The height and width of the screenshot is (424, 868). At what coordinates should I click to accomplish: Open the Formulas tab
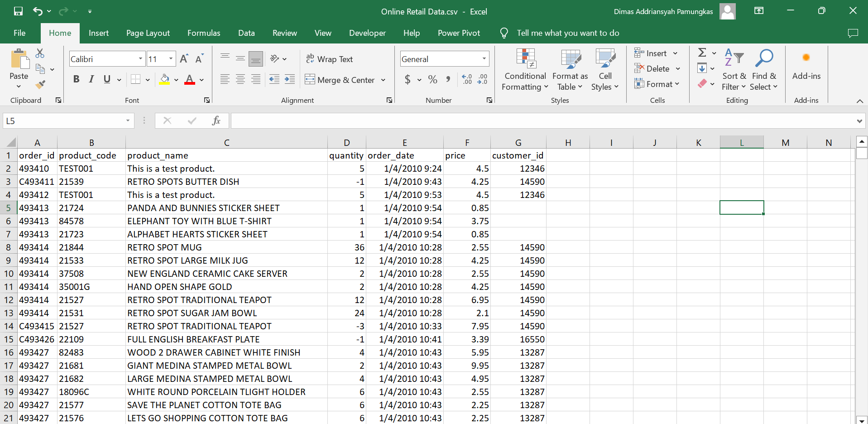click(x=204, y=33)
